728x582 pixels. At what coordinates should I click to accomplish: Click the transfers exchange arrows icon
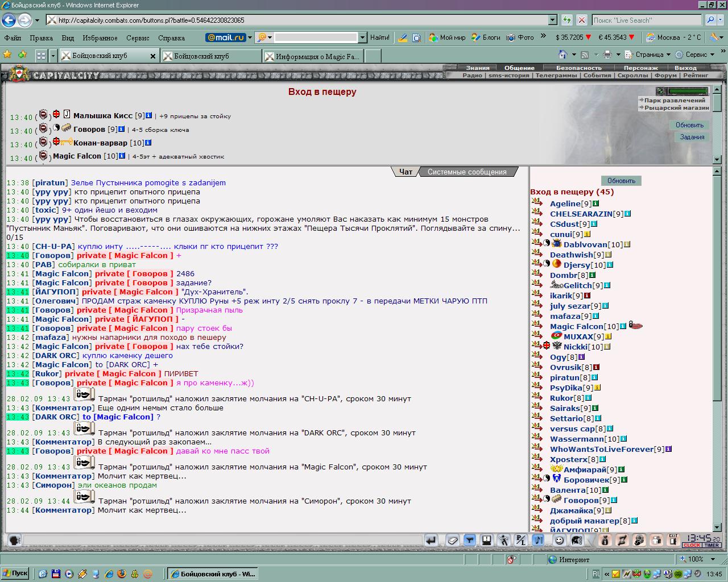[622, 540]
